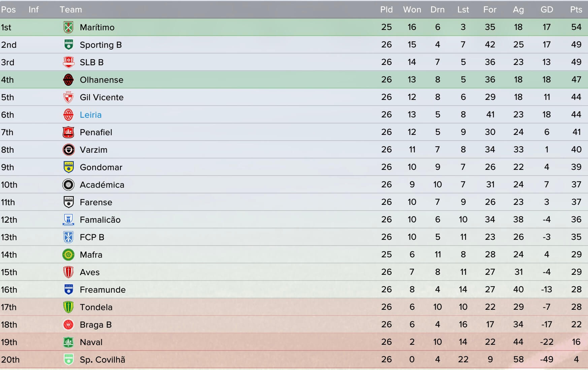Select the Académica round badge
The width and height of the screenshot is (588, 370).
coord(68,185)
